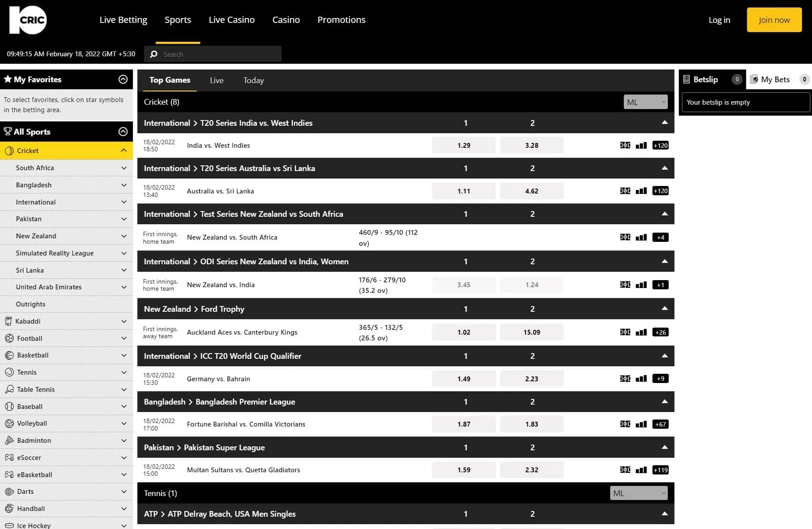This screenshot has height=529, width=812.
Task: Open scoreboard icon for Multan Sultans match
Action: (625, 470)
